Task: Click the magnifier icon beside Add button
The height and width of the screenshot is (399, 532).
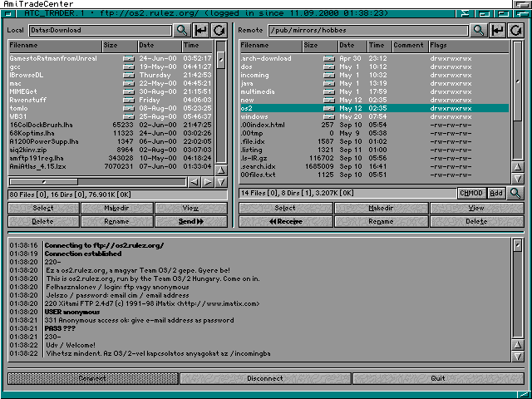Action: [516, 193]
